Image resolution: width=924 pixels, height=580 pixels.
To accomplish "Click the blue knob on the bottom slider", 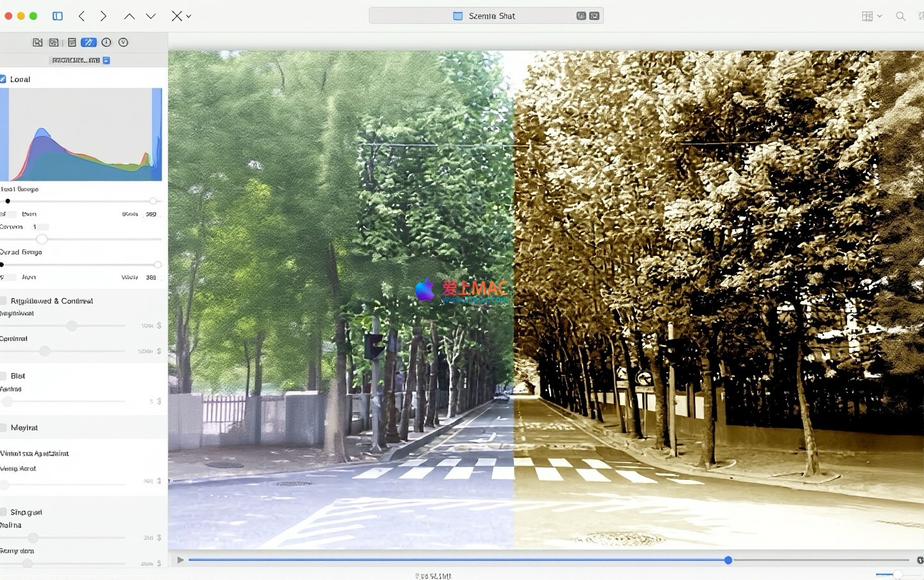I will (728, 560).
